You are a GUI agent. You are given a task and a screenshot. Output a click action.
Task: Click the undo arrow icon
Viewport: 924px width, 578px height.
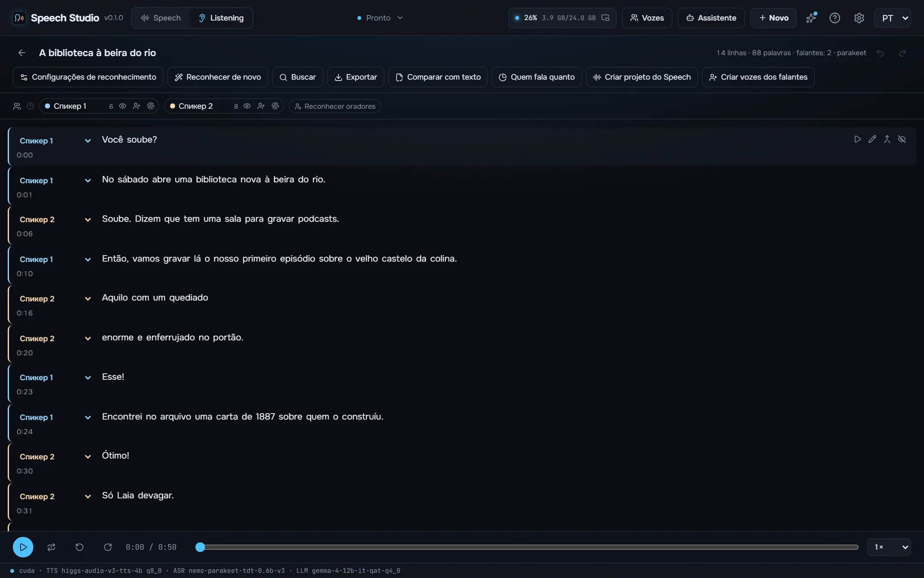880,53
